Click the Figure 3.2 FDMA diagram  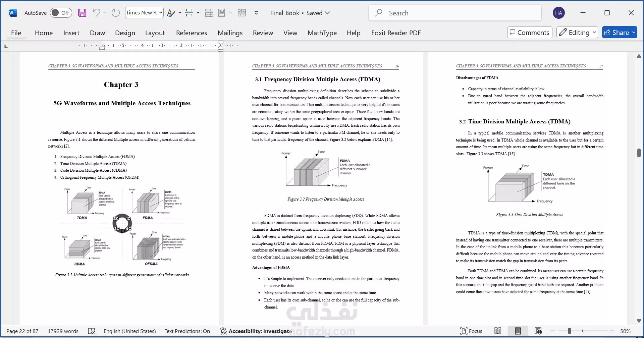click(326, 169)
